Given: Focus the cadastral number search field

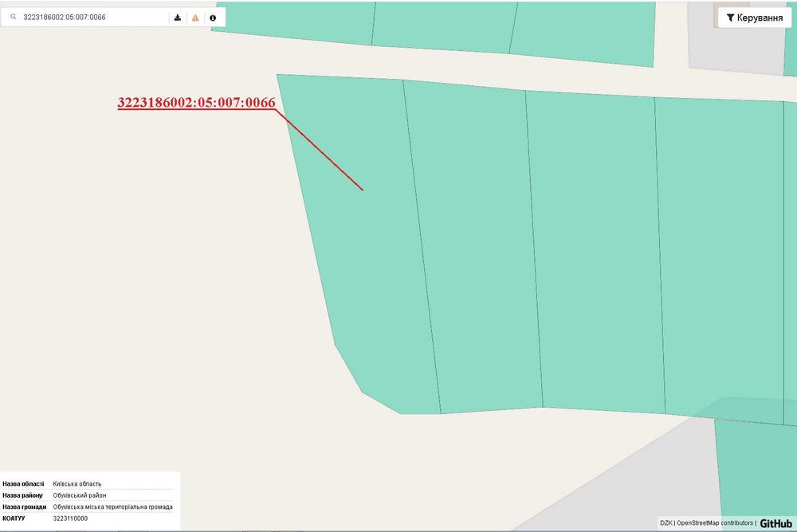Looking at the screenshot, I should [94, 17].
